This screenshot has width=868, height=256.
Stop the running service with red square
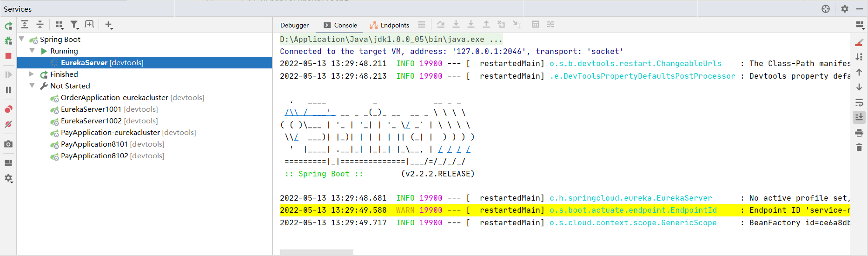coord(8,56)
